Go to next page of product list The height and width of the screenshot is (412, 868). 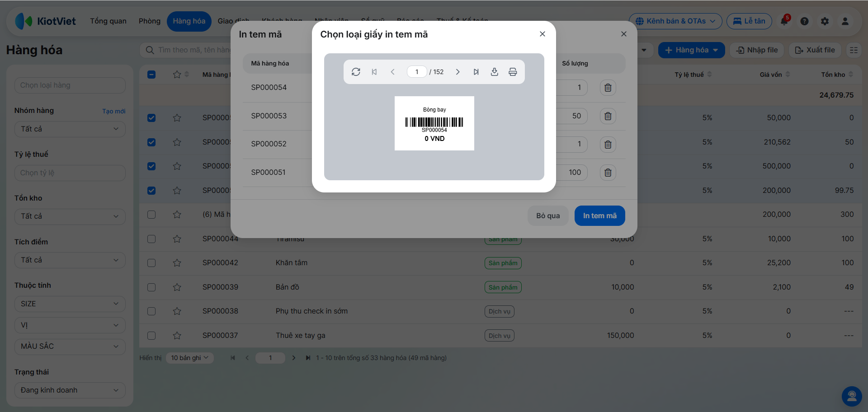click(x=294, y=358)
